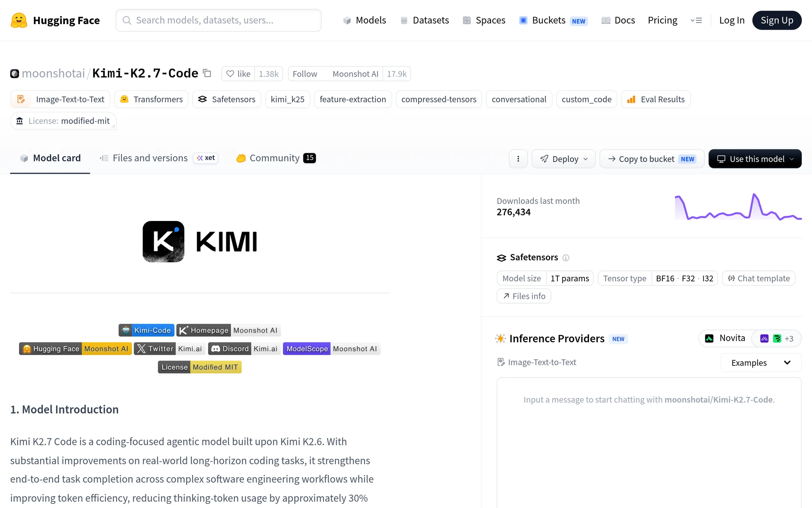The width and height of the screenshot is (812, 508).
Task: Open the Community tab
Action: tap(276, 158)
